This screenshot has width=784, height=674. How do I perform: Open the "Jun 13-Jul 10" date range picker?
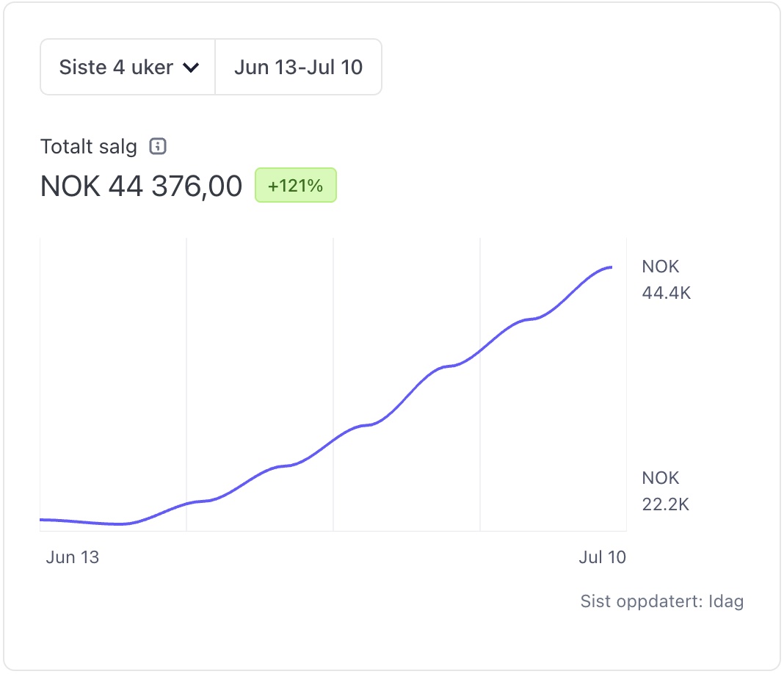tap(298, 68)
